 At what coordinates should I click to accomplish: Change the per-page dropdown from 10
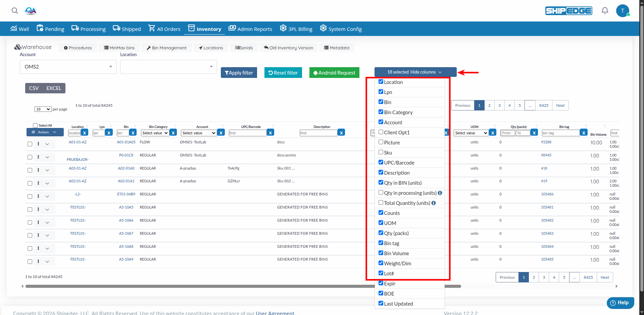[43, 109]
